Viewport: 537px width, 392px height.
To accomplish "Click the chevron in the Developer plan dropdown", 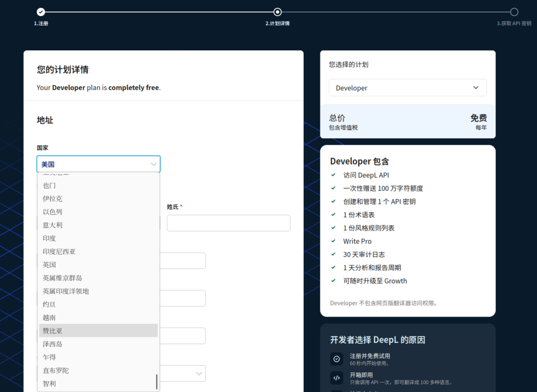I will coord(476,88).
